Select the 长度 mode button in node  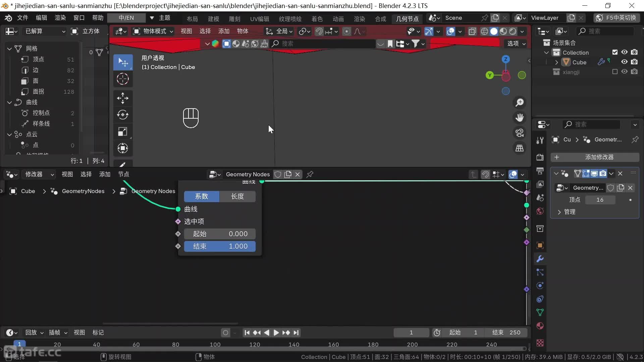tap(237, 196)
